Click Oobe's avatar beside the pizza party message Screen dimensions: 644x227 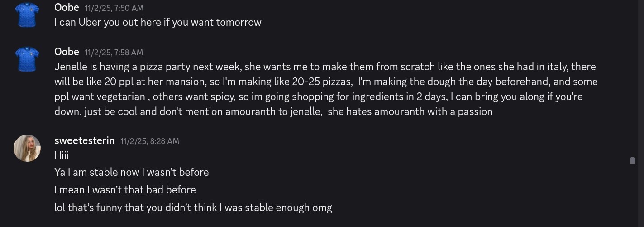27,59
